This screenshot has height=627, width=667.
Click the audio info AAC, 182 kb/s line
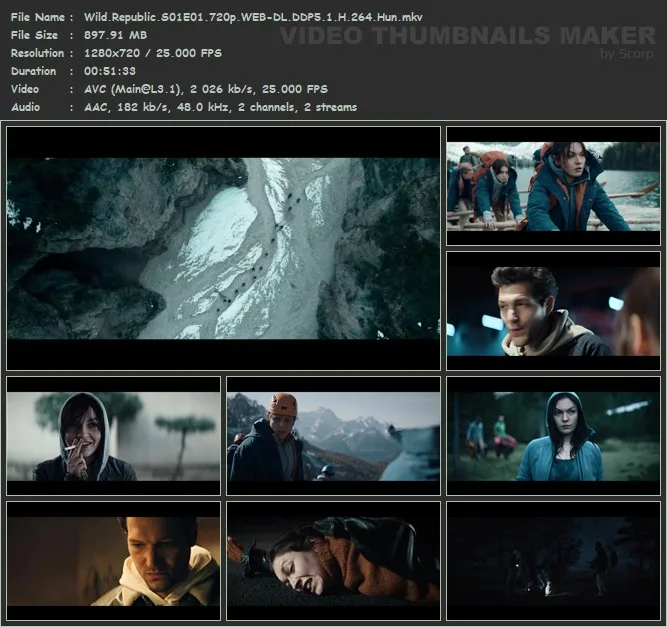coord(220,107)
